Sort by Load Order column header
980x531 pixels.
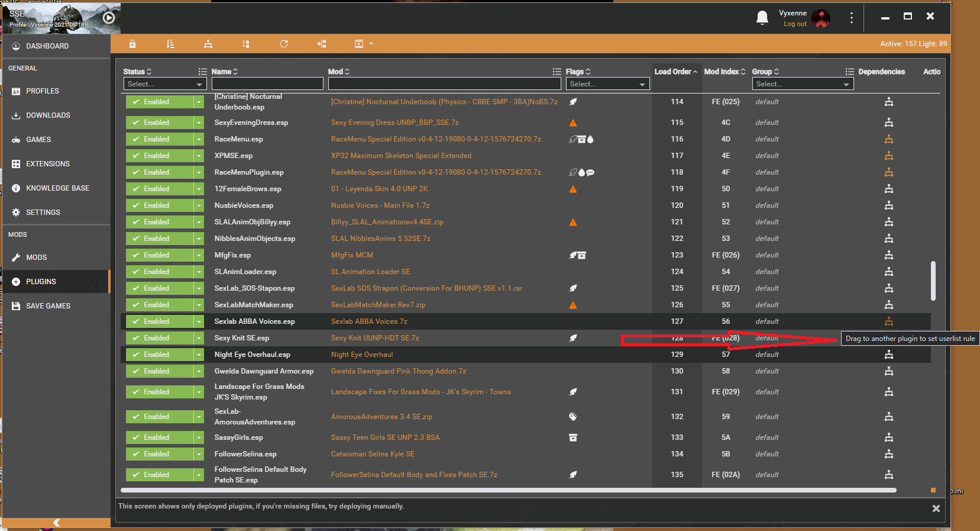point(675,72)
